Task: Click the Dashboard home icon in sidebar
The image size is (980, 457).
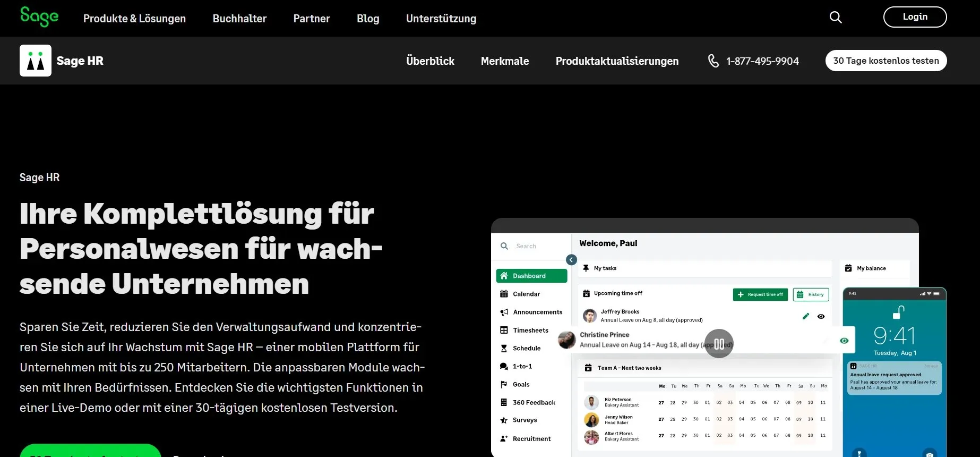Action: pos(504,276)
